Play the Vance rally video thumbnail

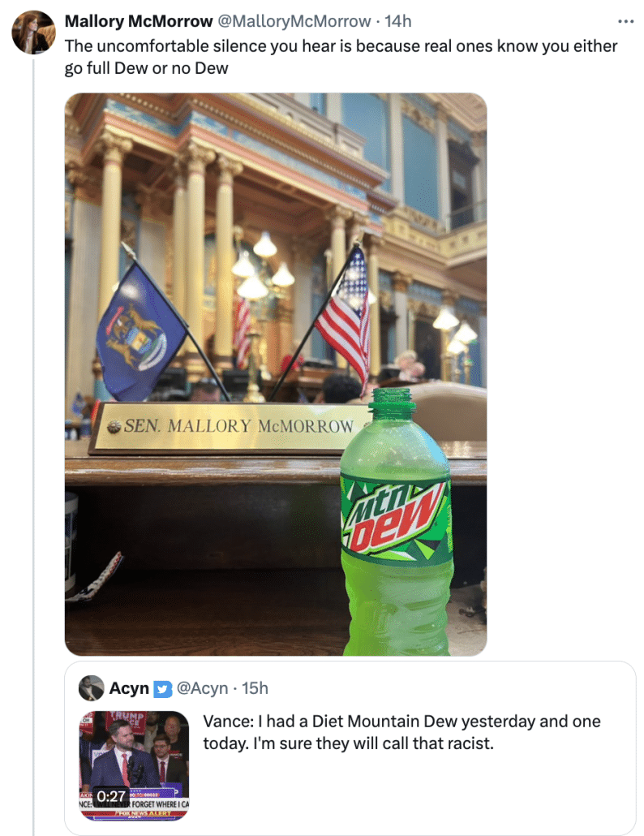point(134,765)
